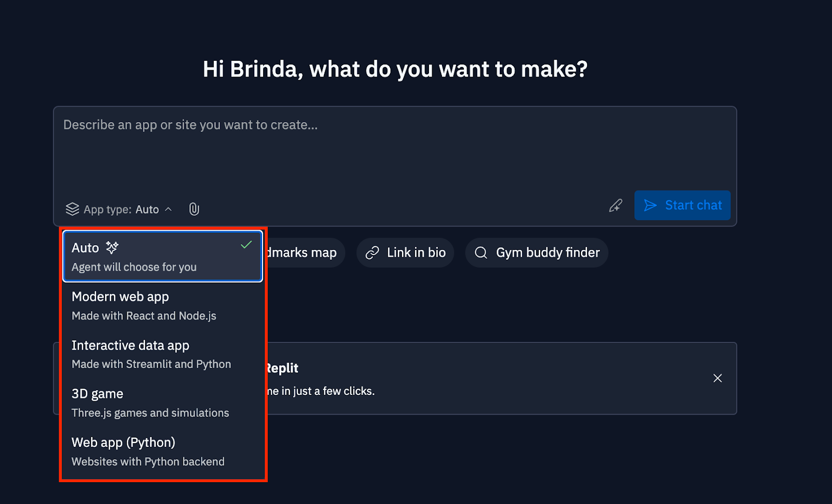832x504 pixels.
Task: Click the App type layers icon
Action: pos(72,209)
